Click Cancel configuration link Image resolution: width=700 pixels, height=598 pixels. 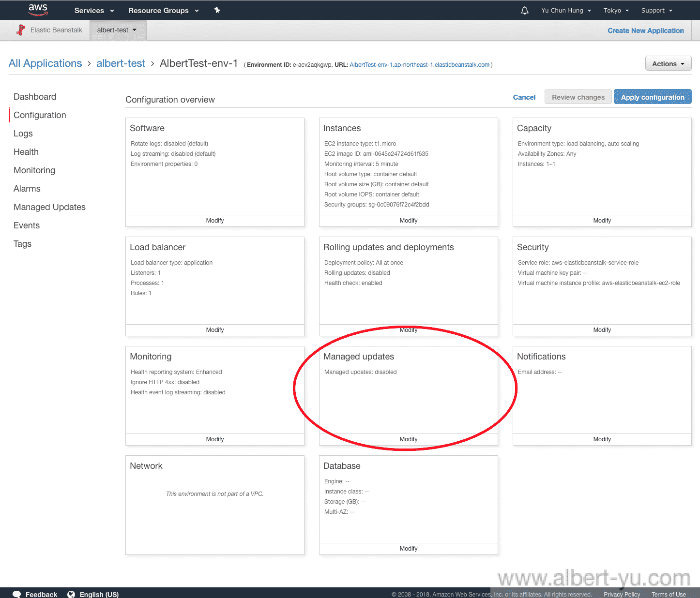click(x=524, y=97)
